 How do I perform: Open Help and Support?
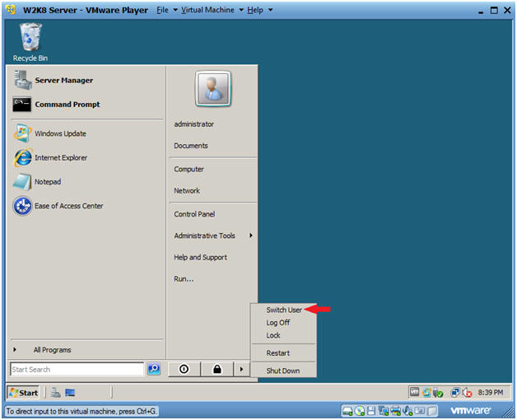tap(213, 257)
